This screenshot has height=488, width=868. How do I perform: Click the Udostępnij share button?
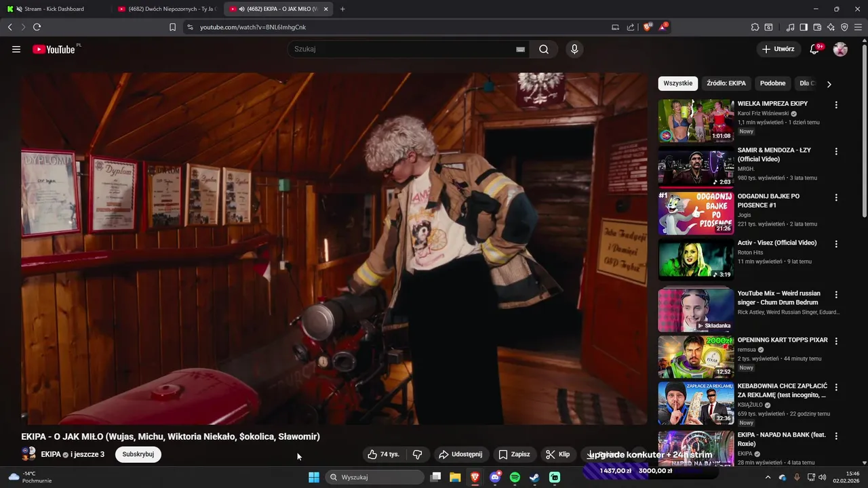click(x=460, y=454)
